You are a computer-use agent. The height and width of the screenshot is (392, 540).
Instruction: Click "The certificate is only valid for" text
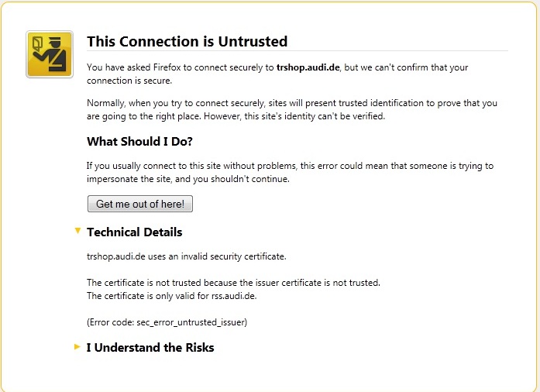tap(148, 296)
